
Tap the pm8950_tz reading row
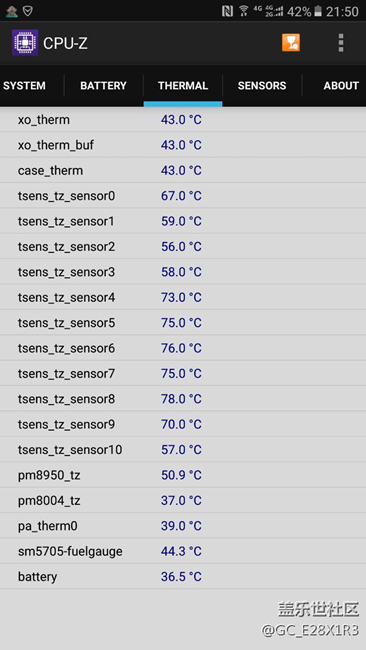(x=183, y=475)
